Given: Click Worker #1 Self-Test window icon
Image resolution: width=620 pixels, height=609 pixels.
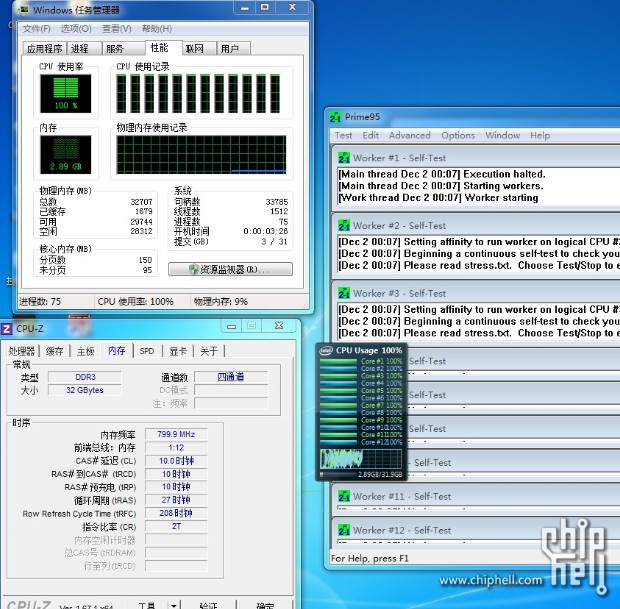Looking at the screenshot, I should pos(344,158).
